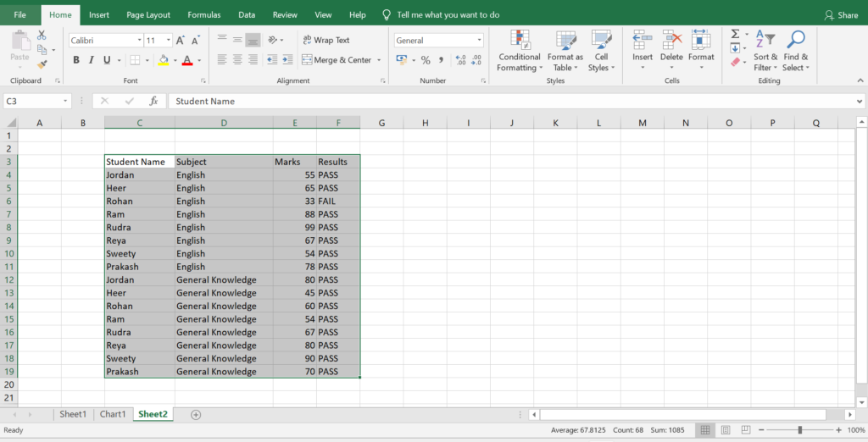Apply Comma Style format

(x=441, y=60)
